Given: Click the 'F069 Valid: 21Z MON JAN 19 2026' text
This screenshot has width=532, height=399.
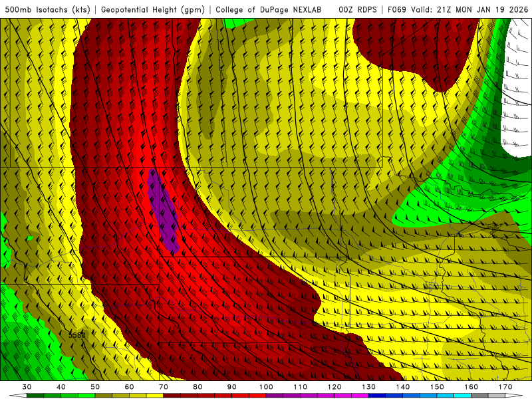Looking at the screenshot, I should pos(458,9).
